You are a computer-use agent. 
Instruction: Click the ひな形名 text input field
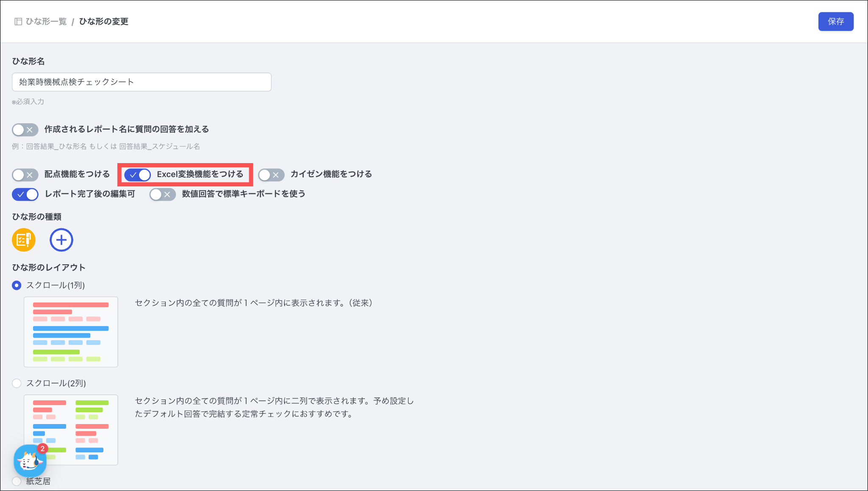coord(142,82)
